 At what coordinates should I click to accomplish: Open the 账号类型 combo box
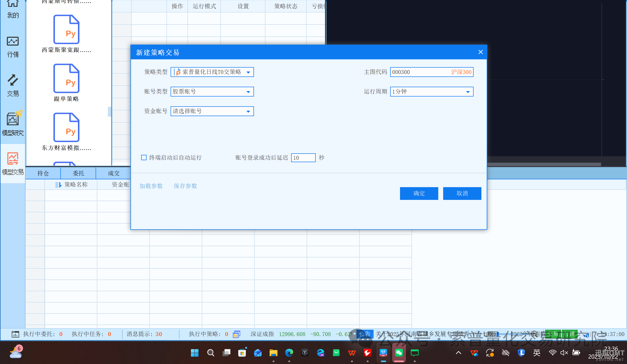click(x=248, y=92)
